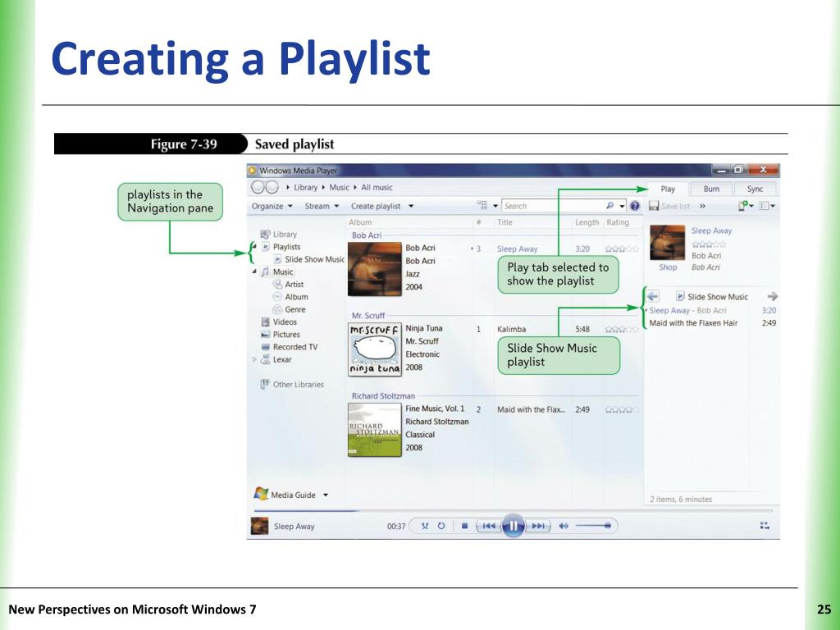Go to previous playlist arrow in list pane
Image resolution: width=840 pixels, height=630 pixels.
(652, 296)
